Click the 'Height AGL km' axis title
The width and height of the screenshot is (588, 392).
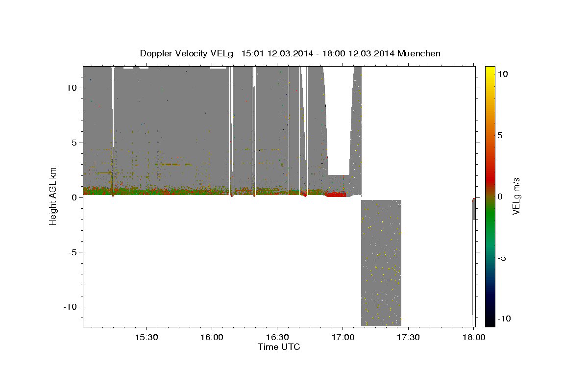tap(53, 196)
